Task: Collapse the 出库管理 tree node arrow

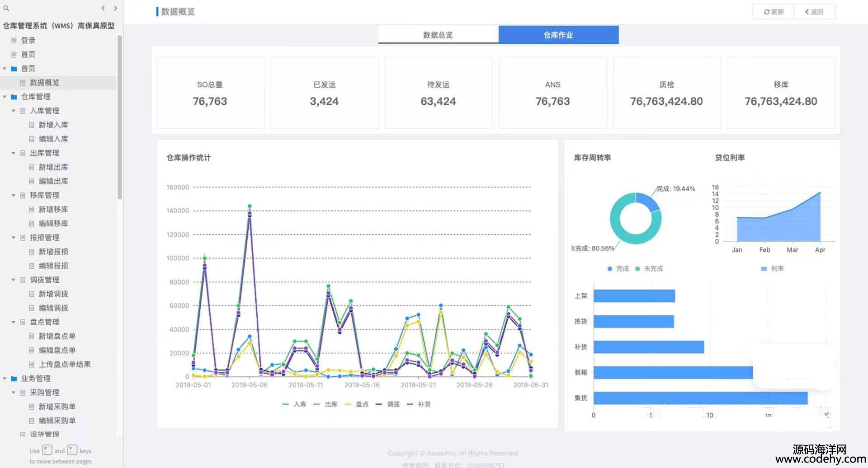Action: pyautogui.click(x=13, y=153)
